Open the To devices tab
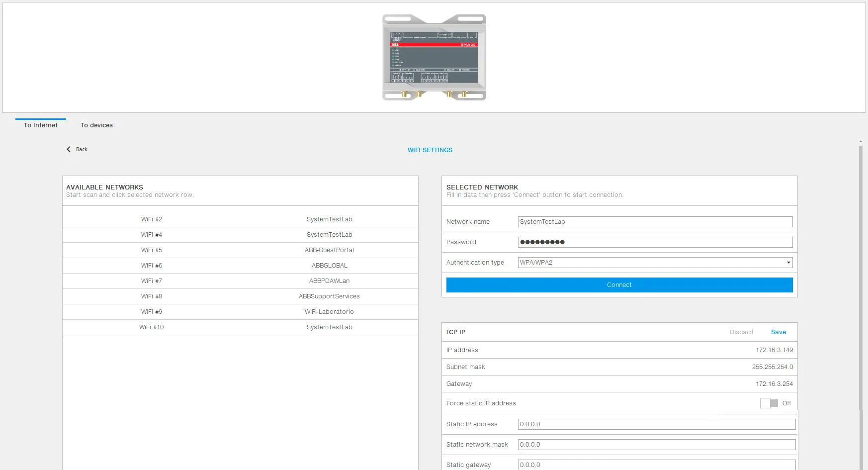Image resolution: width=868 pixels, height=470 pixels. point(96,125)
